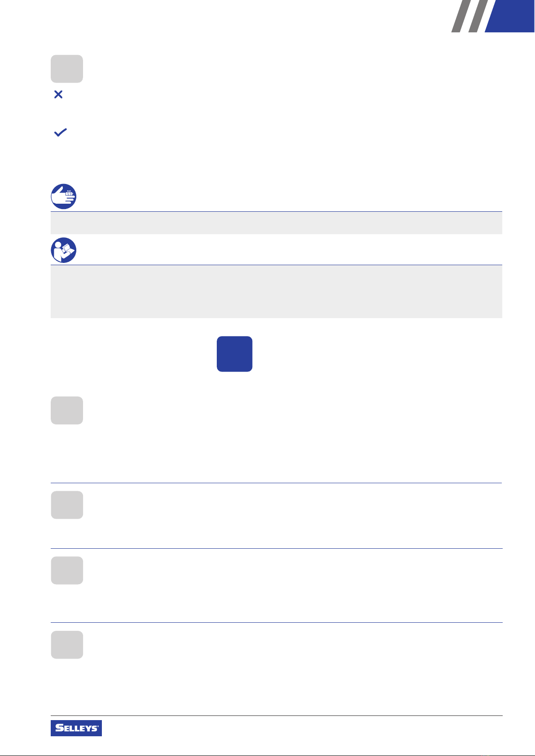Select the bandaged hand first-aid icon
The height and width of the screenshot is (756, 535).
coord(63,196)
